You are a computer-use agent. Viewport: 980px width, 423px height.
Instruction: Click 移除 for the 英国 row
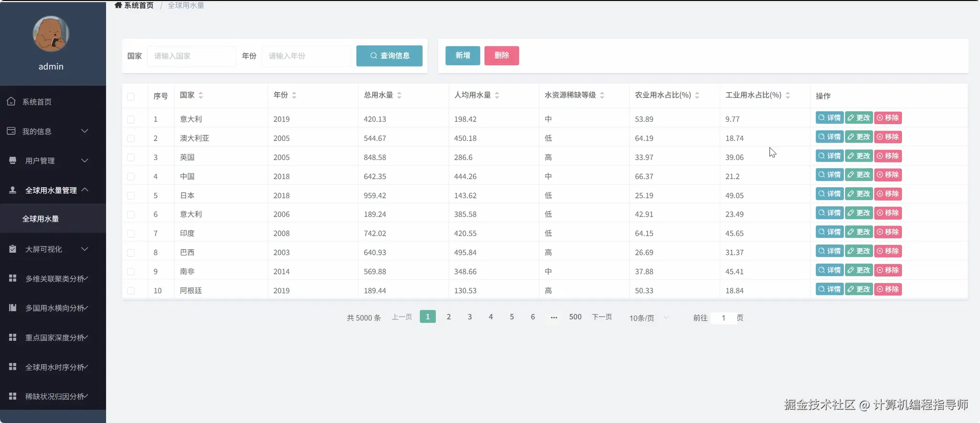[888, 156]
